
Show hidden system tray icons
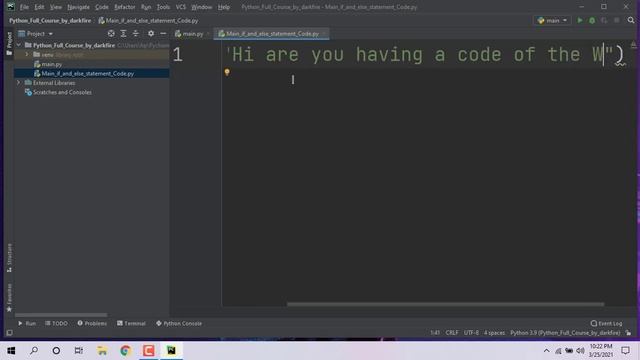click(x=546, y=351)
